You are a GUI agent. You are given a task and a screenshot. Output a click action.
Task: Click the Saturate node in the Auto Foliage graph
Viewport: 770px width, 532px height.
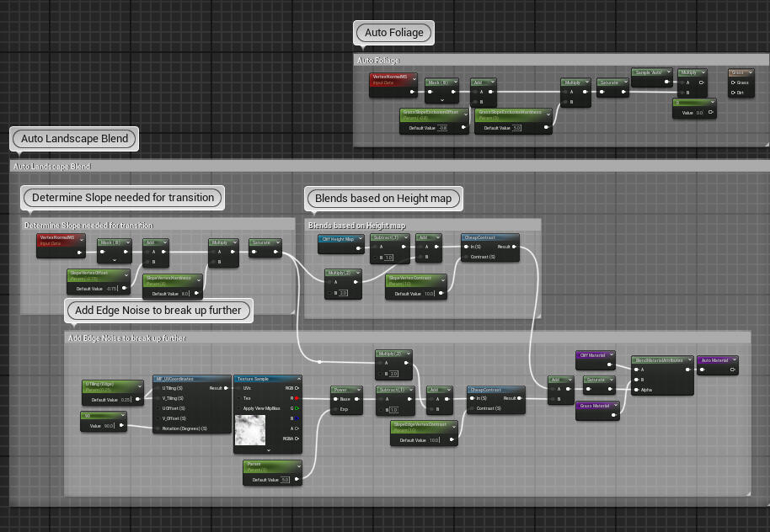pyautogui.click(x=611, y=82)
